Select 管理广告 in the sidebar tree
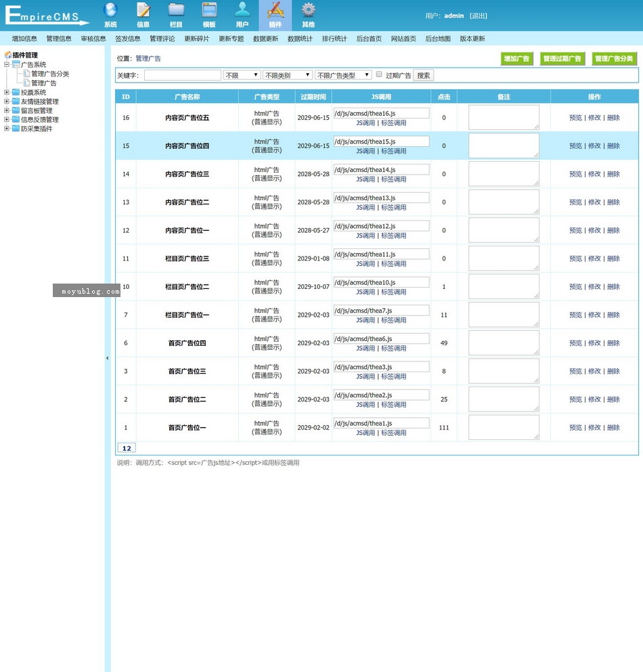The width and height of the screenshot is (643, 672). [44, 83]
